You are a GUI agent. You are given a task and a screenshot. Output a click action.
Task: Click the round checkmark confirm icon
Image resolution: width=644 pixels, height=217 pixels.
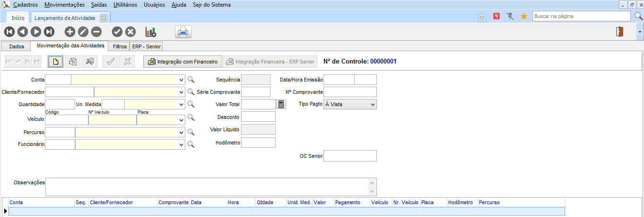117,32
